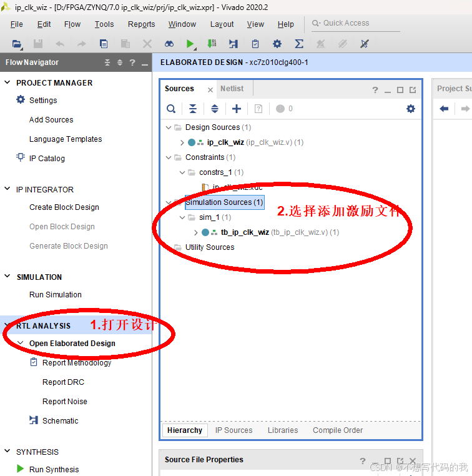Click the binoculars Find icon
Image resolution: width=472 pixels, height=476 pixels.
point(169,44)
